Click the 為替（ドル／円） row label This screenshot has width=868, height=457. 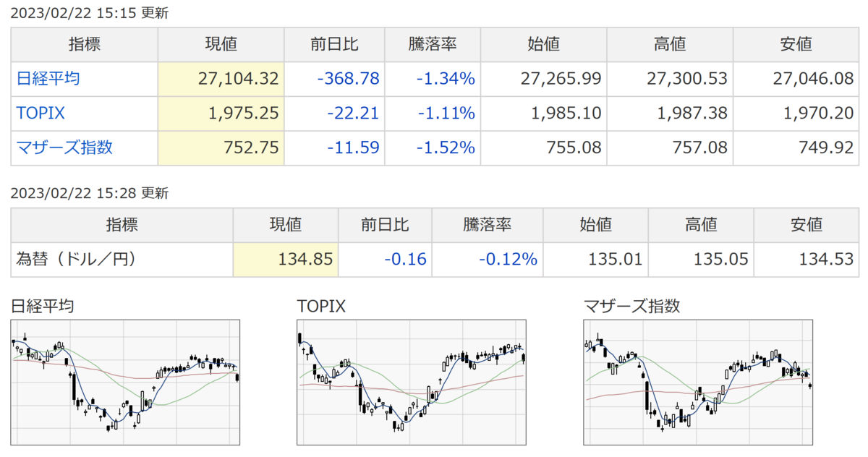pyautogui.click(x=77, y=259)
